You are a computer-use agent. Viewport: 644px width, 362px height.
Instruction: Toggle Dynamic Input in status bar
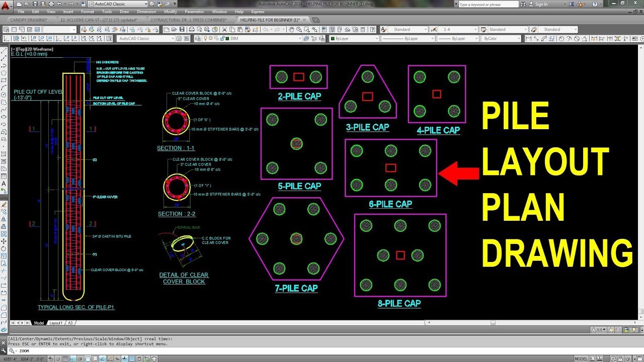(117, 358)
